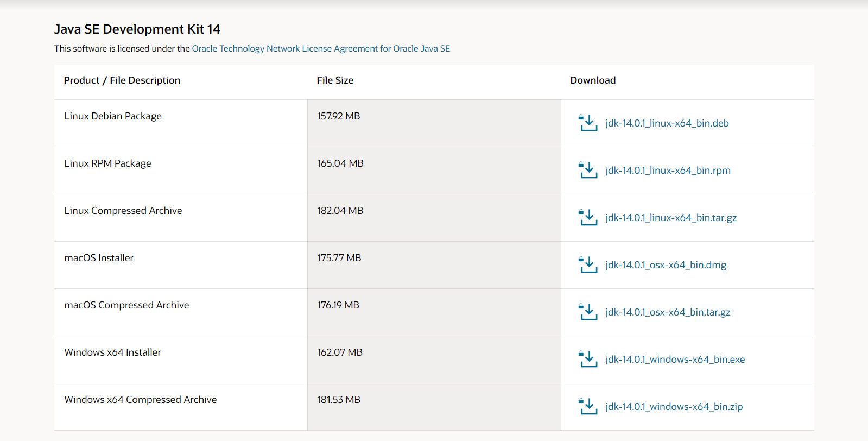The height and width of the screenshot is (441, 868).
Task: Click the Download column header
Action: [x=593, y=80]
